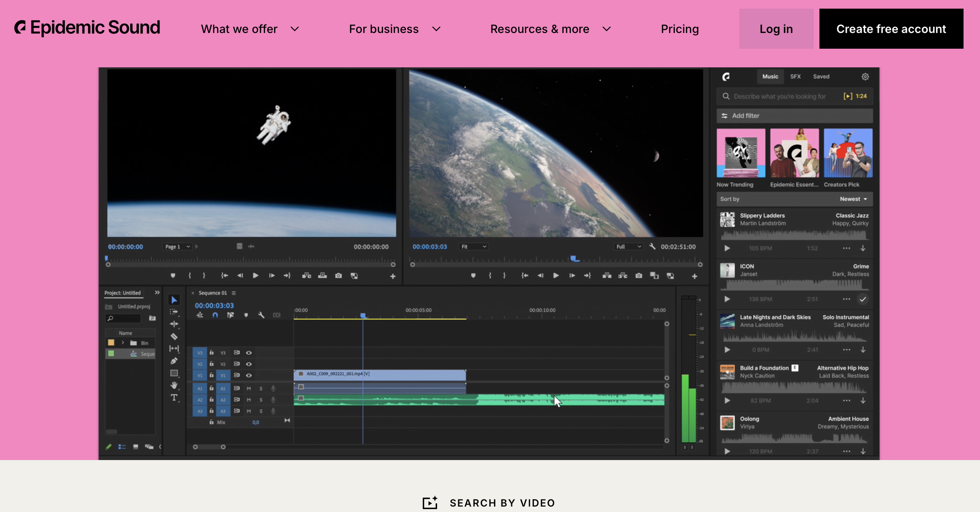This screenshot has width=980, height=512.
Task: Click the program monitor wrench settings icon
Action: point(652,246)
